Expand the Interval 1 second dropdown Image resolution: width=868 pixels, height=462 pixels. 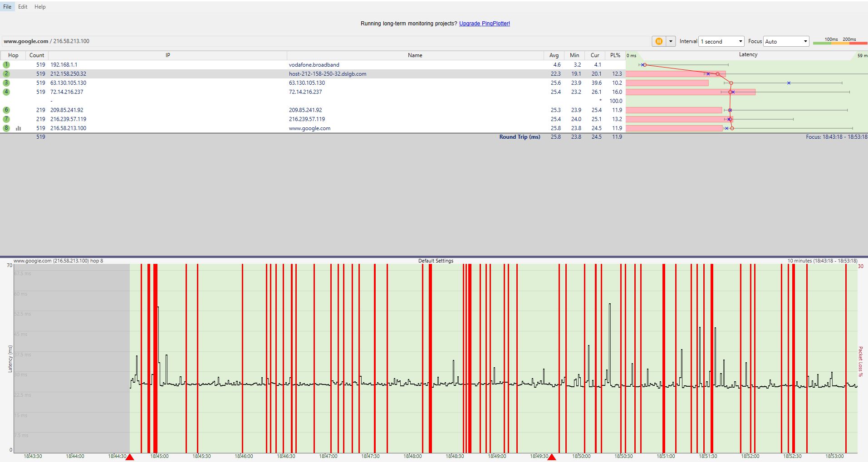(x=721, y=41)
